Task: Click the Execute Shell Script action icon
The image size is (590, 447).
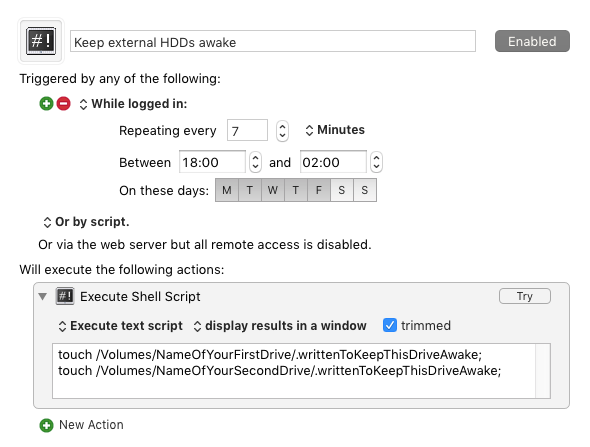Action: 65,296
